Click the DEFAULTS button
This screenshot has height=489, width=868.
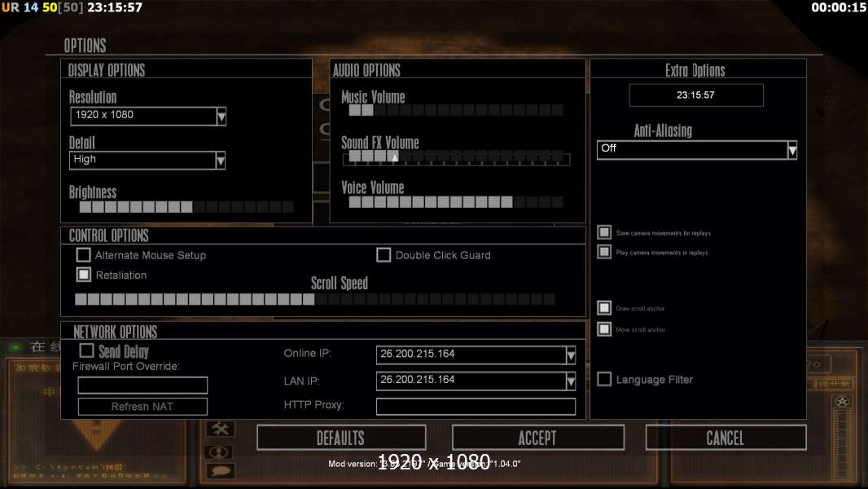click(341, 438)
